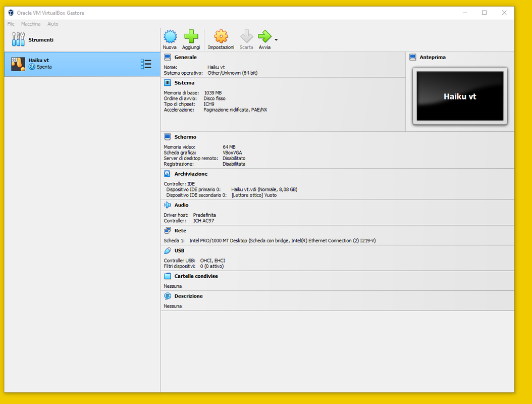Click the 'VBoxVGA' graphics card value

(232, 153)
